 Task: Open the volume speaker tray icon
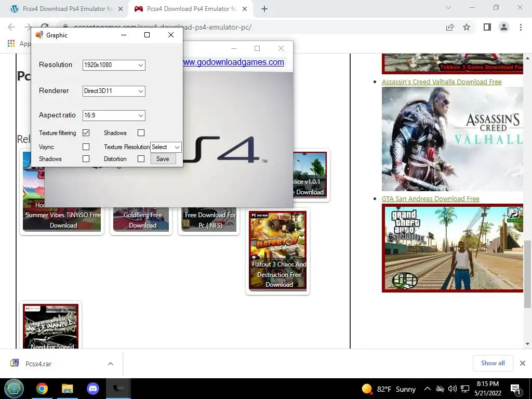click(x=453, y=389)
